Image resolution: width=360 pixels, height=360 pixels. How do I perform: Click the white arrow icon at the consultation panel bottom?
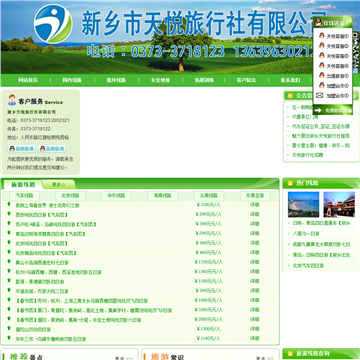click(319, 110)
